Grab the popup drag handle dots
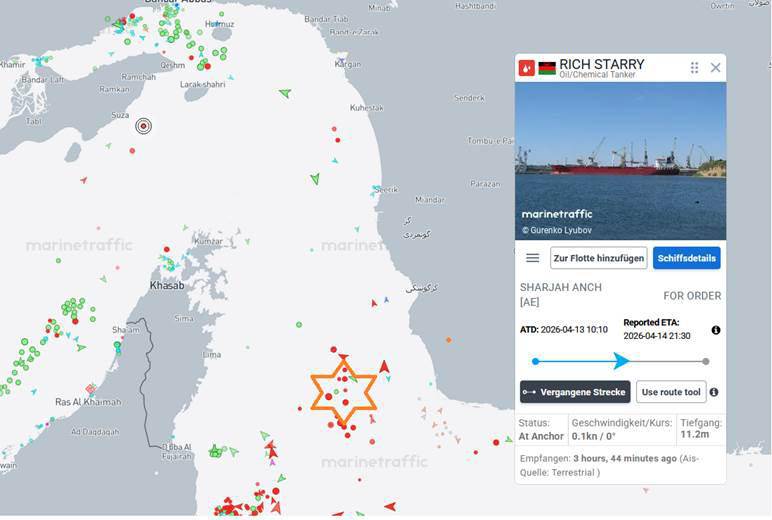 [694, 67]
